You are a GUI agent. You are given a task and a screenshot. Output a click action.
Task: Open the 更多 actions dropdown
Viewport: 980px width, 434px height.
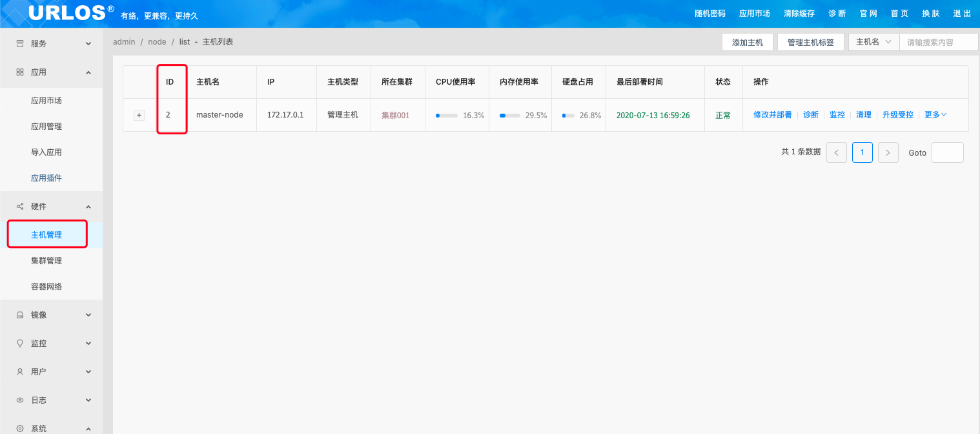click(x=935, y=115)
